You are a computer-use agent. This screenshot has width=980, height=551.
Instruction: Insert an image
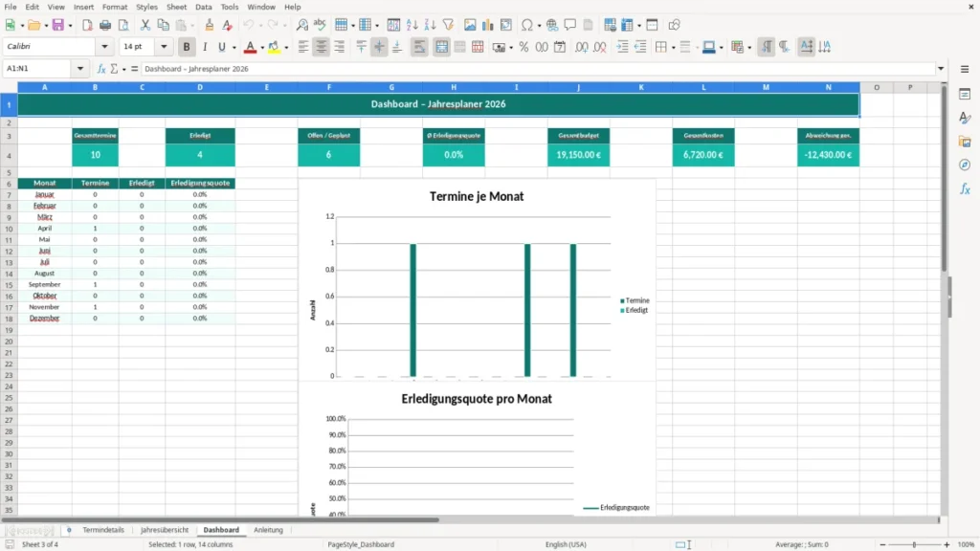[x=470, y=25]
